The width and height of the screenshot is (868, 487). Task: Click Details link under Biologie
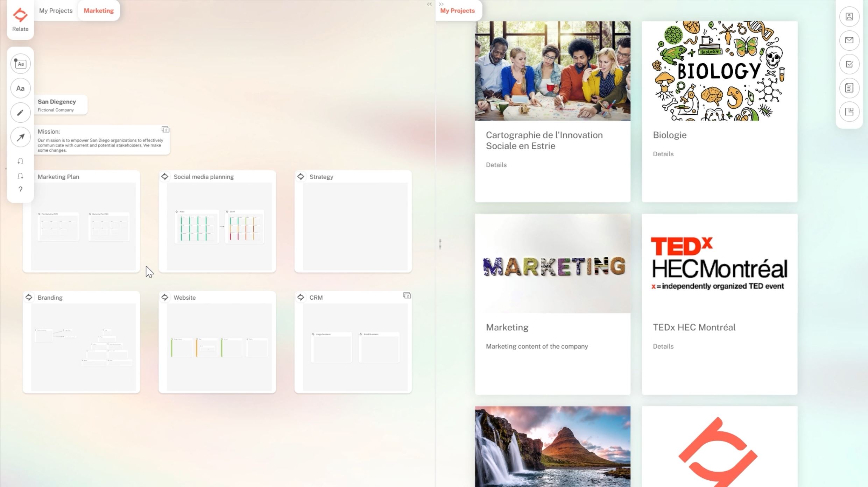(x=663, y=154)
